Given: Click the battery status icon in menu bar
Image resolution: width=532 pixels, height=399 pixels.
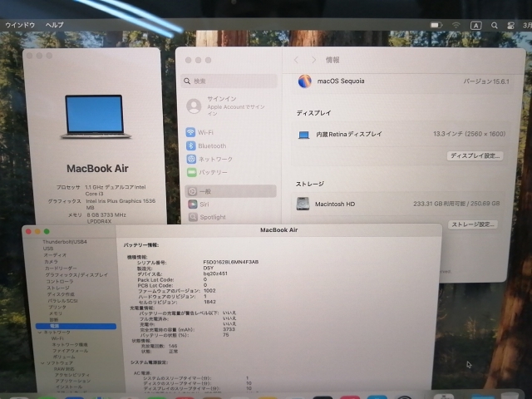Looking at the screenshot, I should (x=436, y=25).
